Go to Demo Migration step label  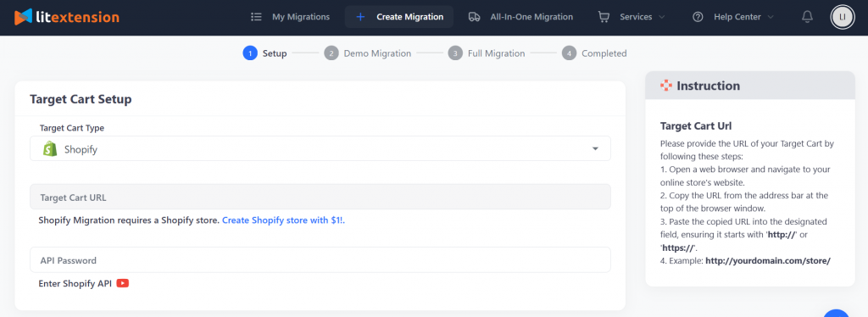click(x=377, y=53)
